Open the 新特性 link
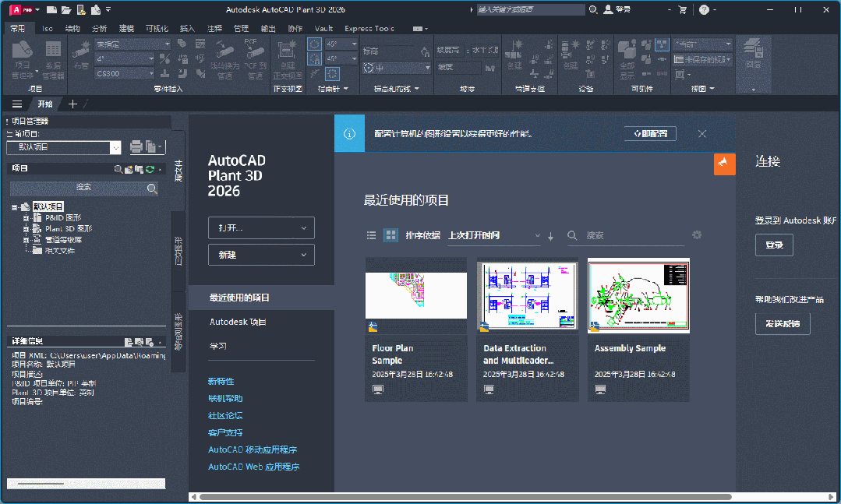Viewport: 841px width, 504px height. [221, 381]
